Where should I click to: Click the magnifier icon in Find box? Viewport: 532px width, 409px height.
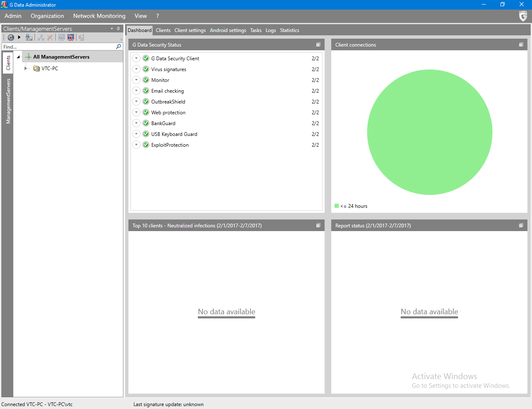coord(118,47)
